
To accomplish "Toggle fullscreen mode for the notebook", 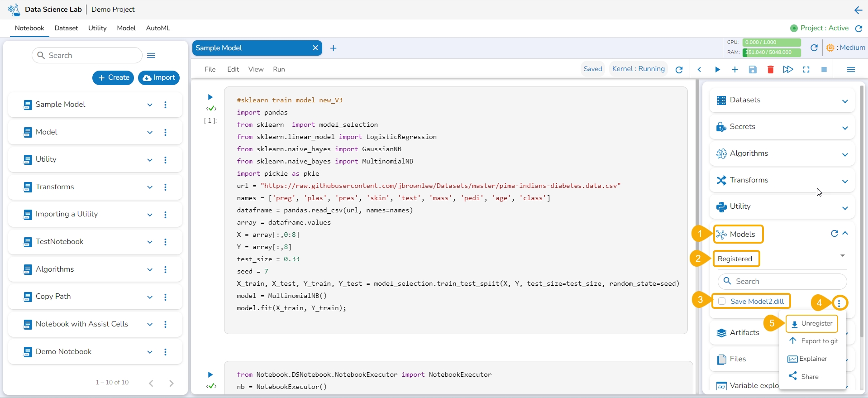I will point(806,69).
